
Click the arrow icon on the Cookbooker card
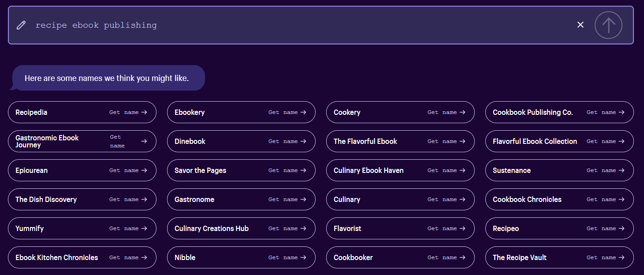462,257
